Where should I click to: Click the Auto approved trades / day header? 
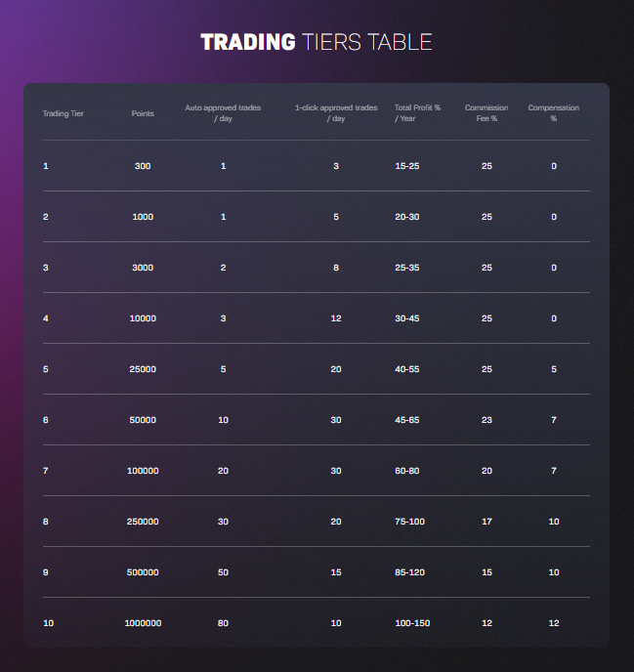click(x=223, y=113)
